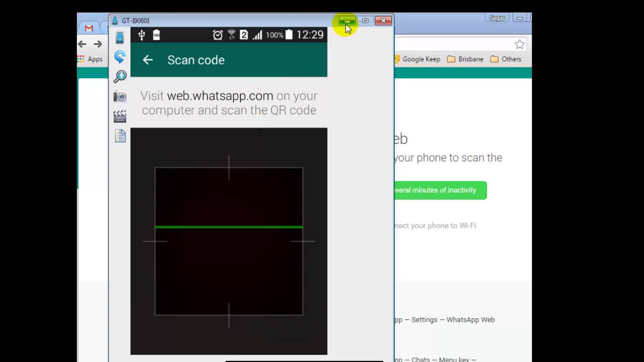644x362 pixels.
Task: Open the Brisbane bookmarks folder
Action: coord(465,59)
